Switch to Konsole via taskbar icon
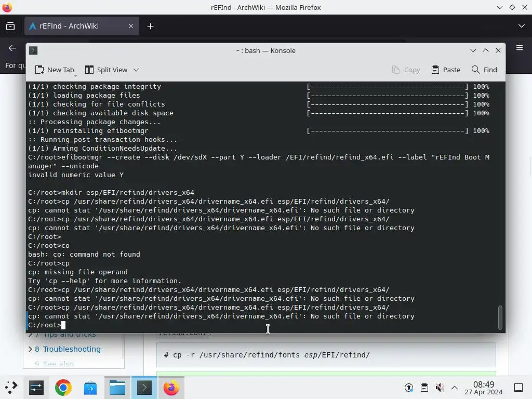 click(x=144, y=388)
